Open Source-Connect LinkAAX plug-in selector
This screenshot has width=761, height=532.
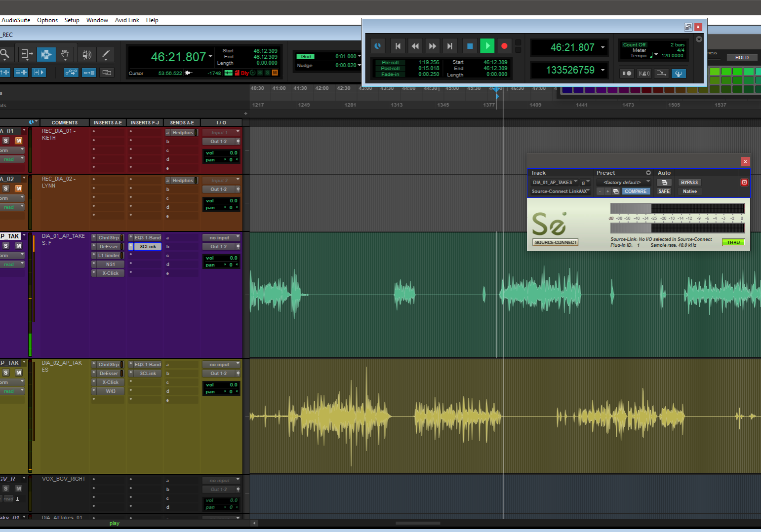[561, 191]
